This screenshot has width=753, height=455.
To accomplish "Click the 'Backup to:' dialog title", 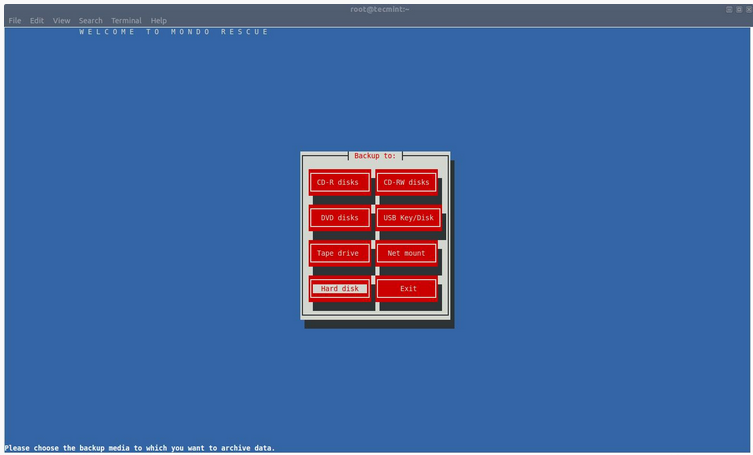I will 375,156.
